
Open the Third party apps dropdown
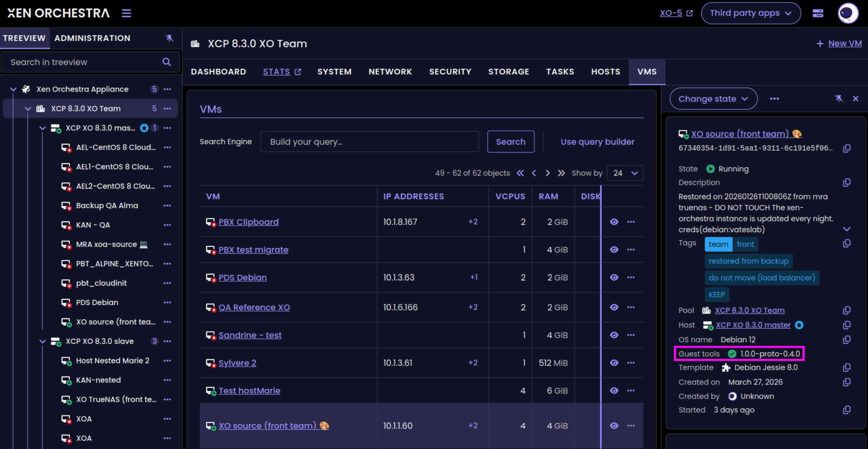[x=751, y=13]
